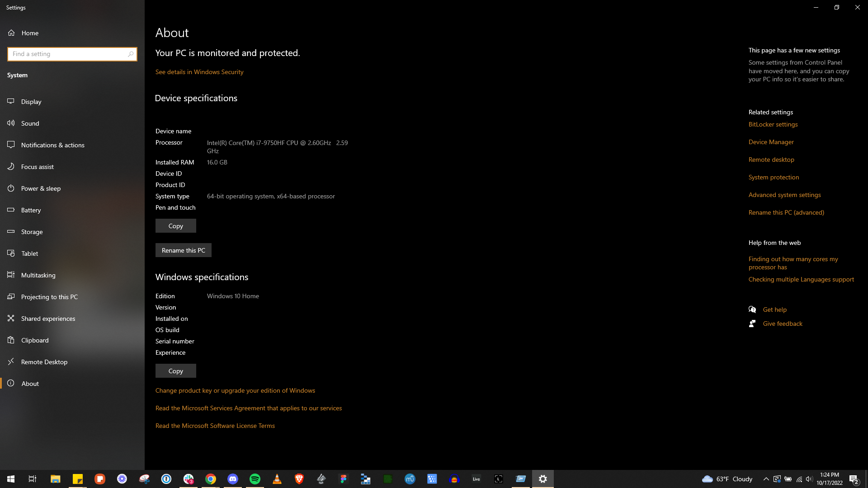Launch VLC media player from taskbar
868x488 pixels.
[277, 479]
